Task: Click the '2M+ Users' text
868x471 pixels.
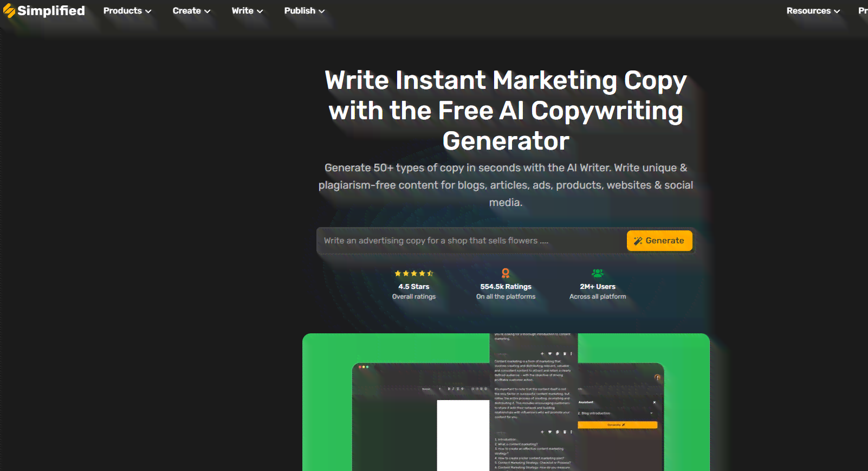Action: pyautogui.click(x=598, y=287)
